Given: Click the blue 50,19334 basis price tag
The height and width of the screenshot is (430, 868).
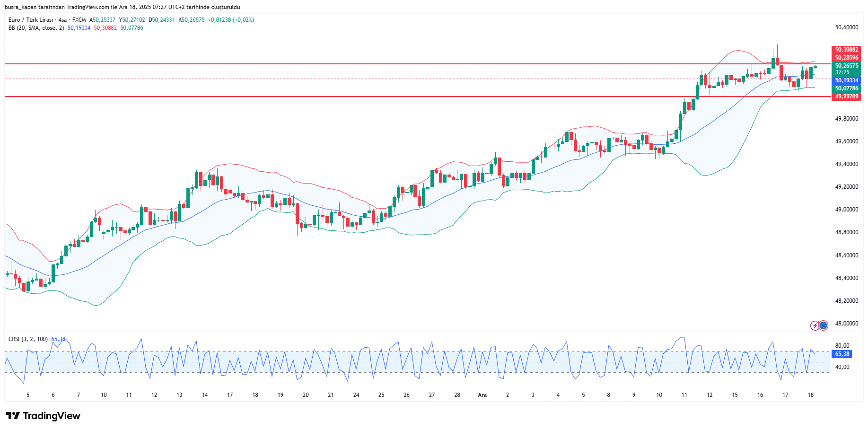Looking at the screenshot, I should 846,80.
